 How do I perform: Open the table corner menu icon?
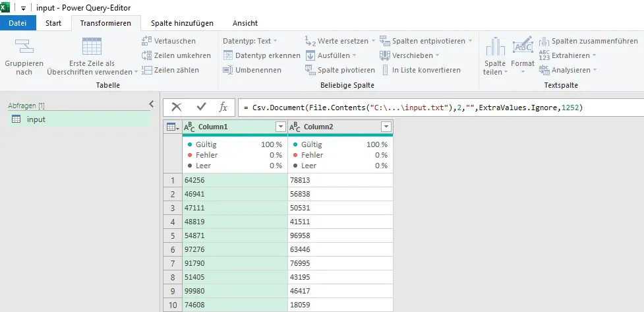pyautogui.click(x=173, y=127)
